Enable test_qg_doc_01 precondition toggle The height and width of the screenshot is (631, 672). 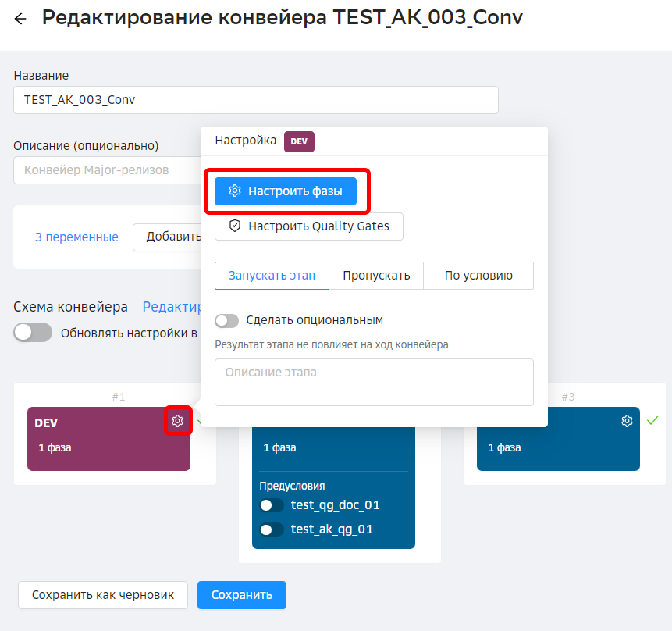click(272, 505)
